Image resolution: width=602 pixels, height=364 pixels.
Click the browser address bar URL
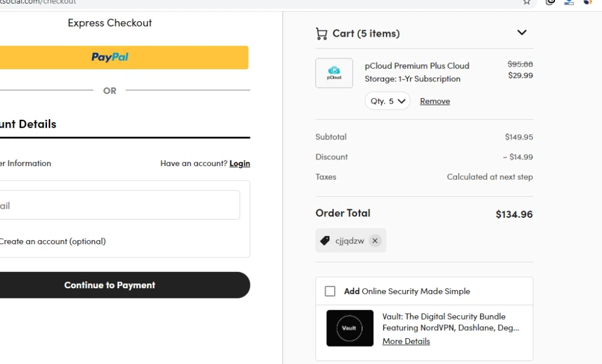(x=38, y=2)
